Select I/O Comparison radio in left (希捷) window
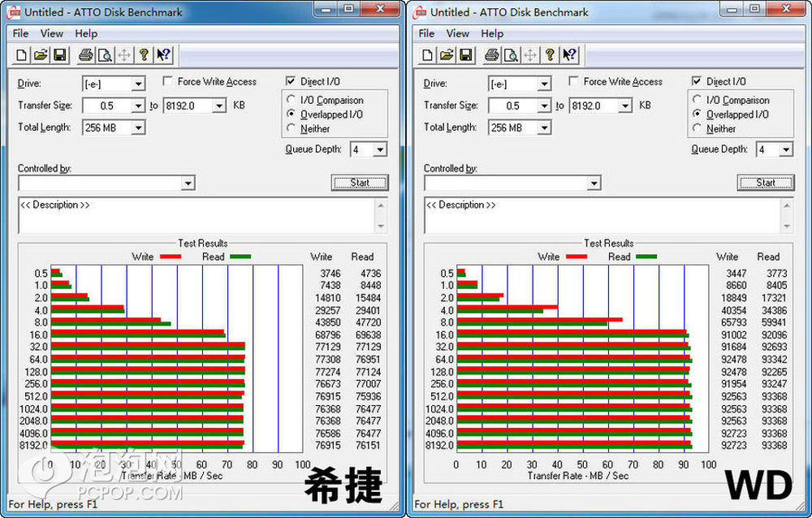 [291, 99]
